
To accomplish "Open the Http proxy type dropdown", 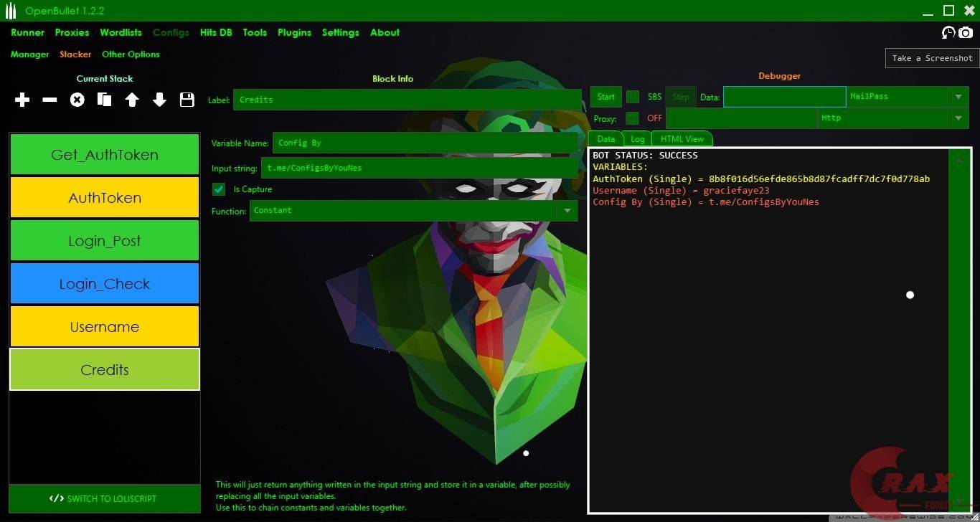I will click(x=893, y=118).
